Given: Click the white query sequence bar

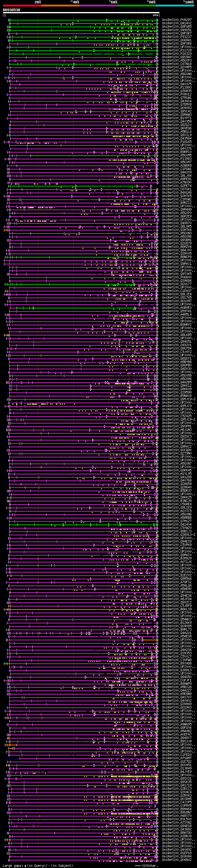Looking at the screenshot, I should [x=81, y=12].
